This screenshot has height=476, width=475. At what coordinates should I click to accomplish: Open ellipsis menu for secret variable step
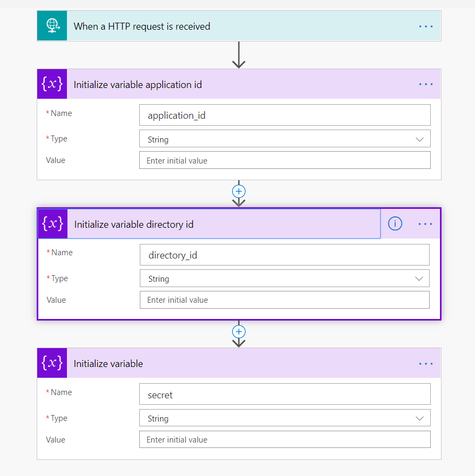coord(425,363)
